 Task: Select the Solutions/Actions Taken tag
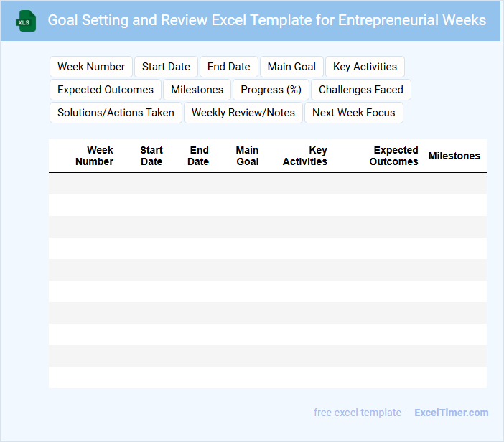point(116,113)
